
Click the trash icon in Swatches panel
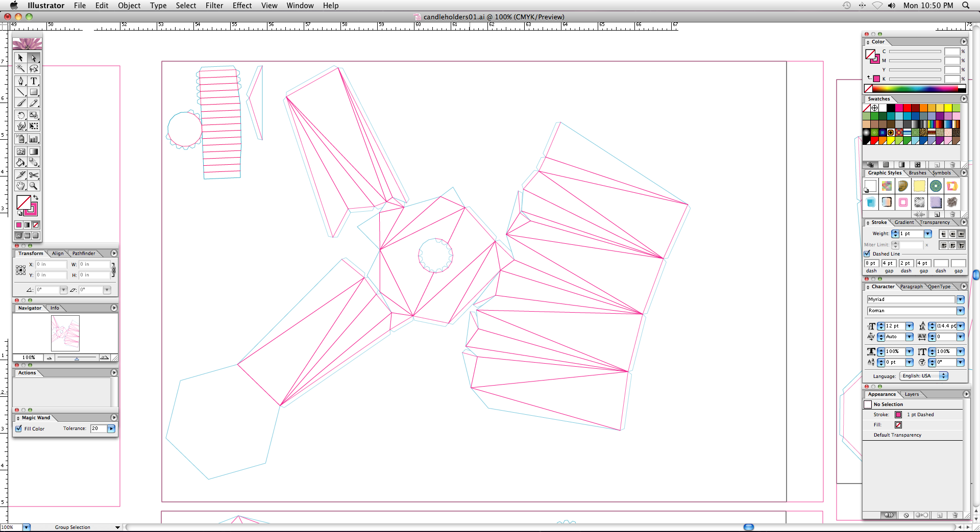(x=952, y=165)
